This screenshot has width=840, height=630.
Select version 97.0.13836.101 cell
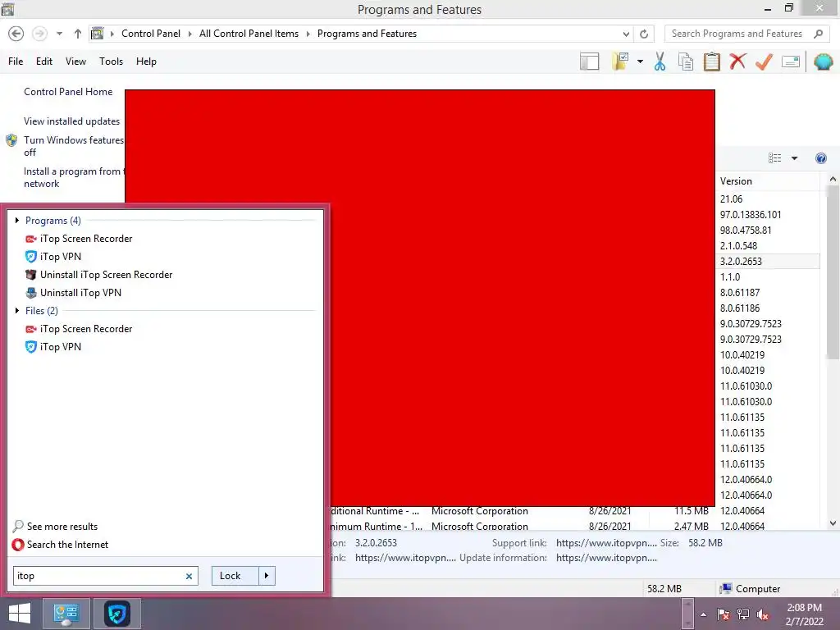(x=751, y=214)
